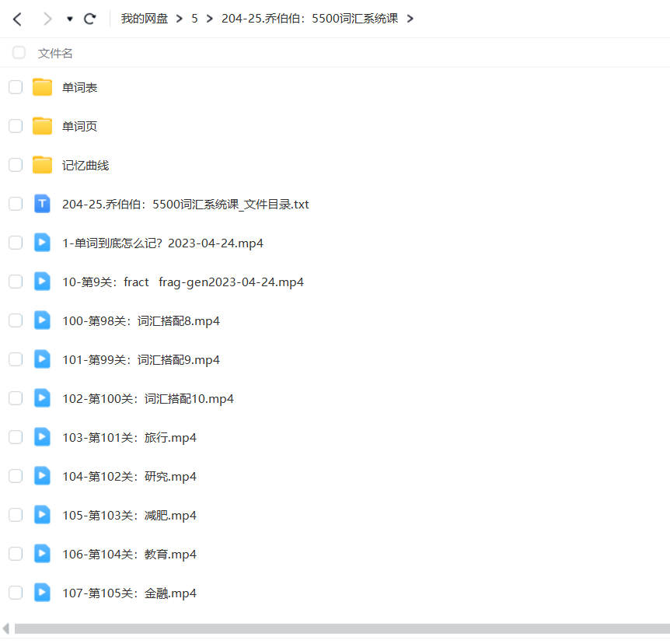This screenshot has height=644, width=670.
Task: Expand chevron after breadcrumb 5
Action: tap(209, 19)
